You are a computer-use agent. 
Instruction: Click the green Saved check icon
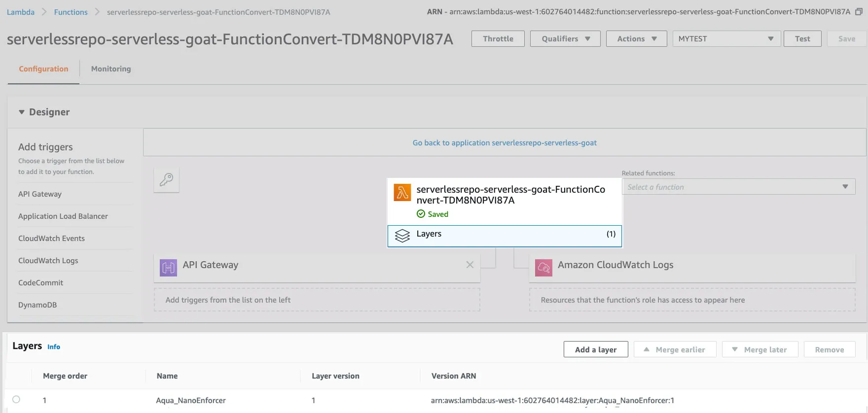pyautogui.click(x=421, y=214)
